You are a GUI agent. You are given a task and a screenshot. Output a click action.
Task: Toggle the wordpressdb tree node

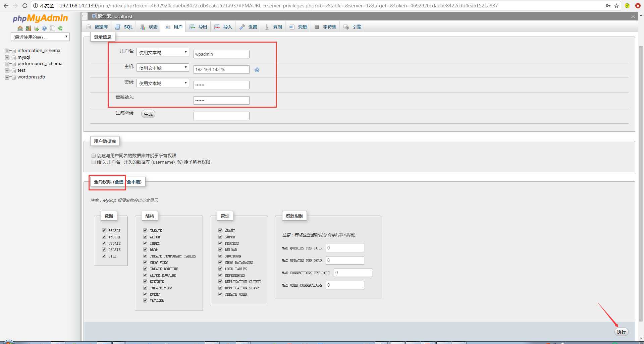click(x=7, y=77)
